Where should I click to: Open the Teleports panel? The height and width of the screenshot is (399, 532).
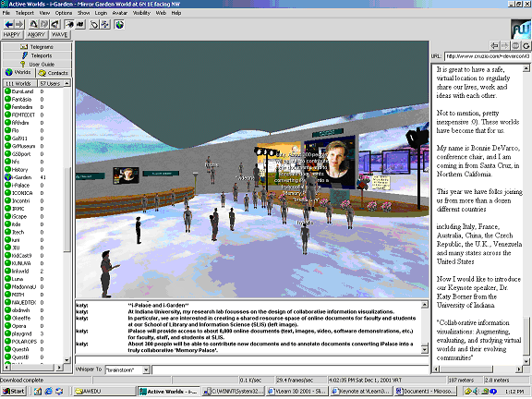coord(37,55)
